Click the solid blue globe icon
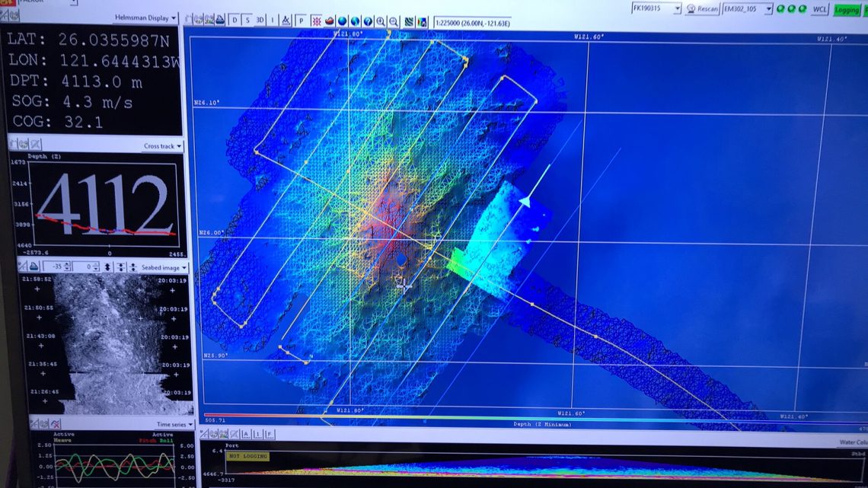The width and height of the screenshot is (868, 488). [342, 21]
